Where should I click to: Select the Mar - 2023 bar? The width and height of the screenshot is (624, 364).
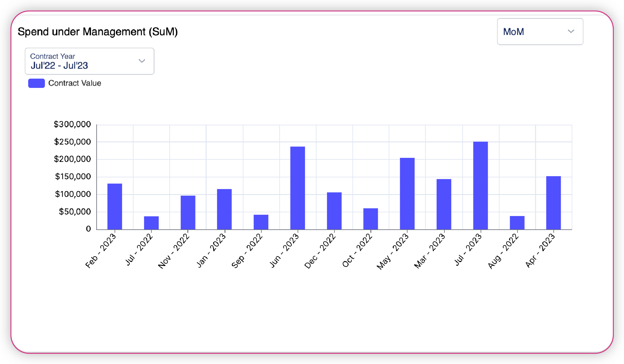(x=444, y=204)
